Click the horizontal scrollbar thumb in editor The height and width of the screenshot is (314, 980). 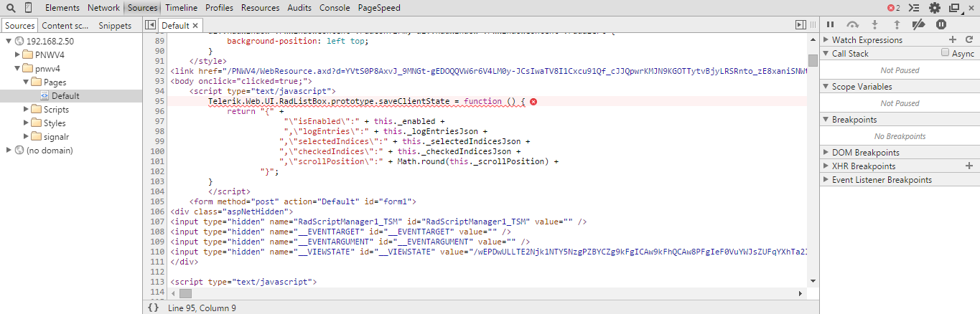pos(185,293)
